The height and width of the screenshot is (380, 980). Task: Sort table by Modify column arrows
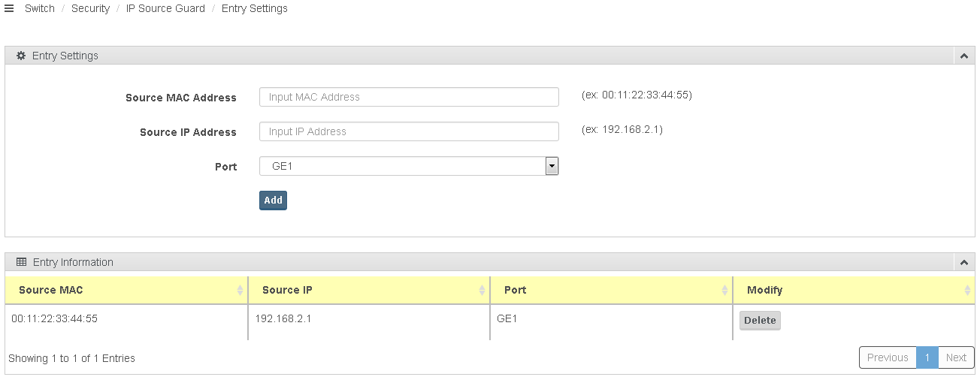click(967, 290)
